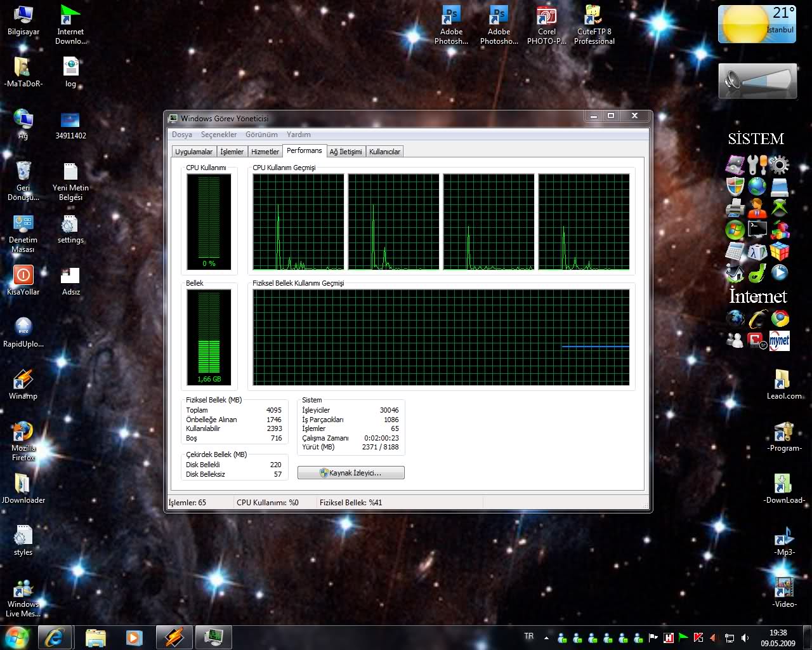
Task: Open Yeni Metin Belgesi text file
Action: tap(70, 180)
